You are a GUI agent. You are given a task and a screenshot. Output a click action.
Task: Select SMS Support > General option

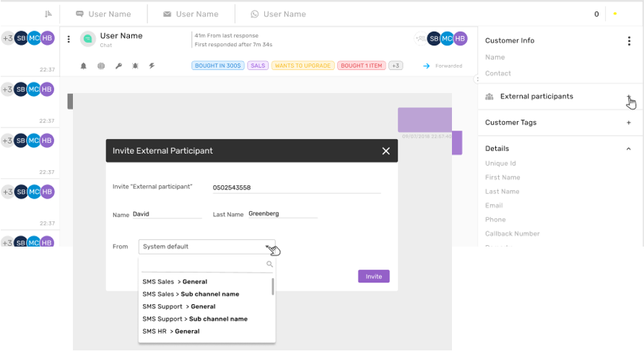pos(179,306)
